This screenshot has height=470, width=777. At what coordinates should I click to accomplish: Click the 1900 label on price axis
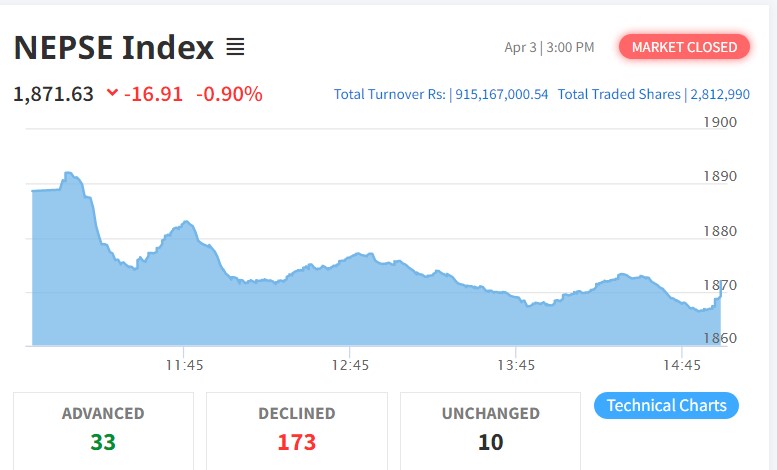click(x=720, y=122)
